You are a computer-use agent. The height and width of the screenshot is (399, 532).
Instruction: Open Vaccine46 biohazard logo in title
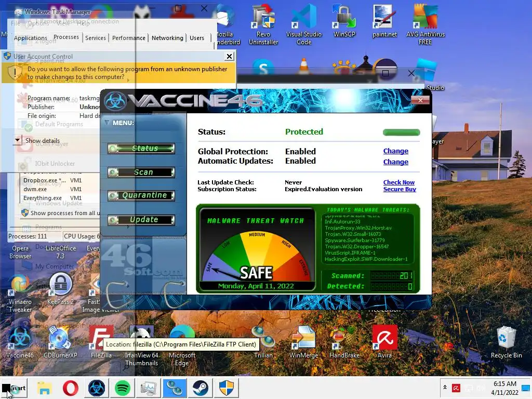pyautogui.click(x=115, y=101)
